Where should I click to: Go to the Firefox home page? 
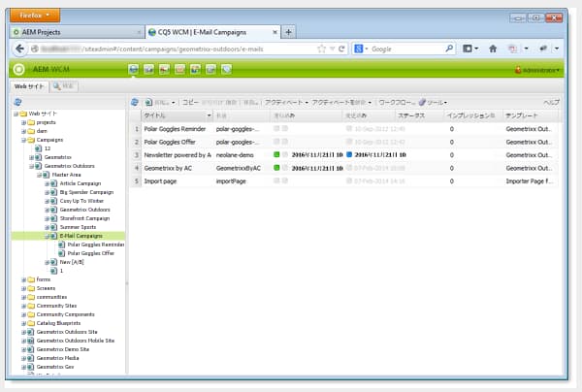[x=493, y=49]
